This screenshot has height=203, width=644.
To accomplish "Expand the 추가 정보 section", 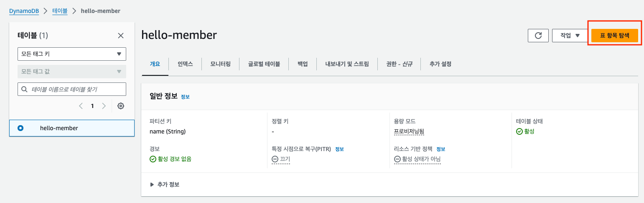I will tap(165, 185).
